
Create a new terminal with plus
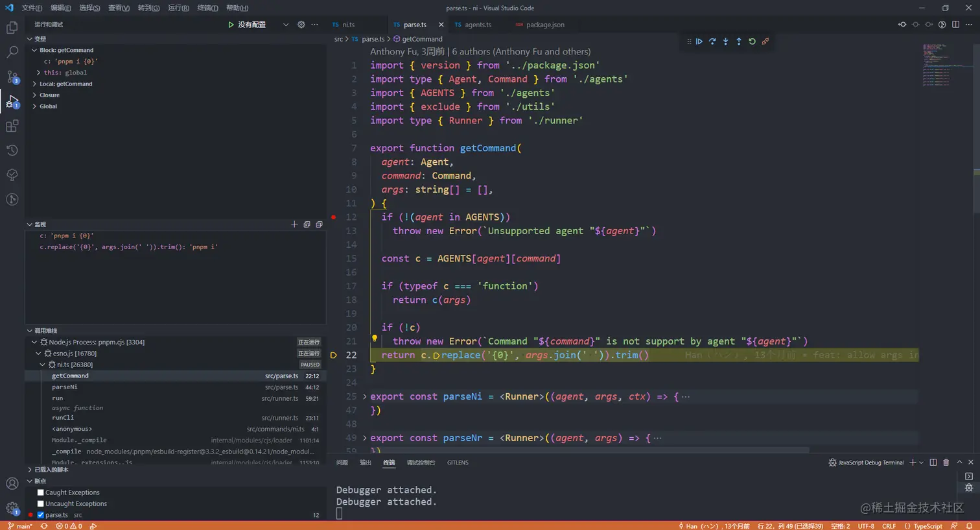point(913,463)
